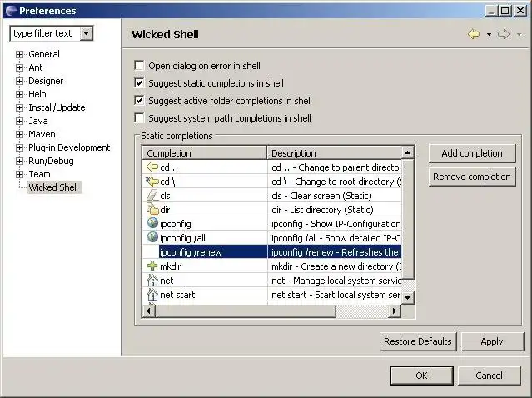The image size is (532, 398).
Task: Click the table's scroll-up arrow
Action: (x=407, y=152)
